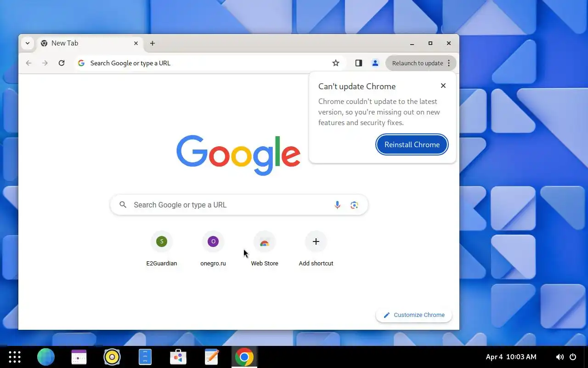The image size is (588, 368).
Task: Reload the page
Action: tap(62, 63)
